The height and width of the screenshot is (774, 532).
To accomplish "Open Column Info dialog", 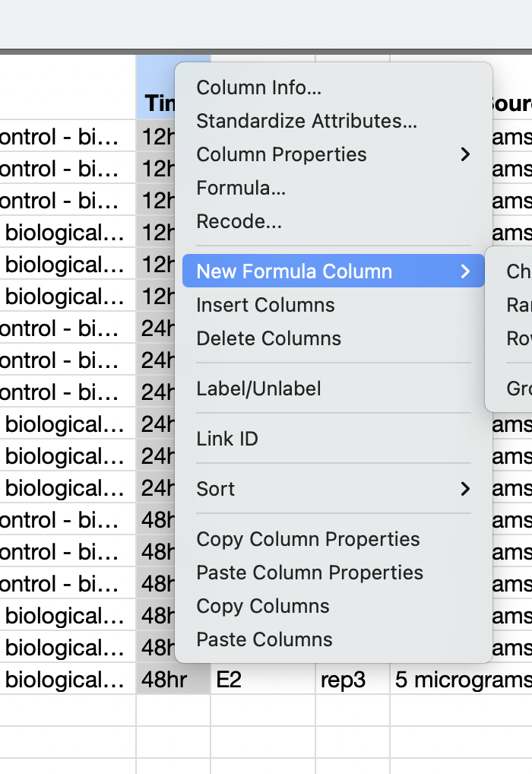I will click(x=258, y=87).
